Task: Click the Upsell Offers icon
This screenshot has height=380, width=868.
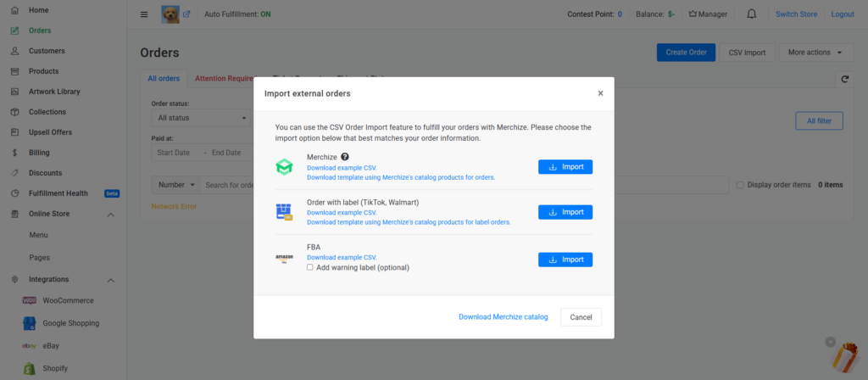Action: [x=15, y=132]
